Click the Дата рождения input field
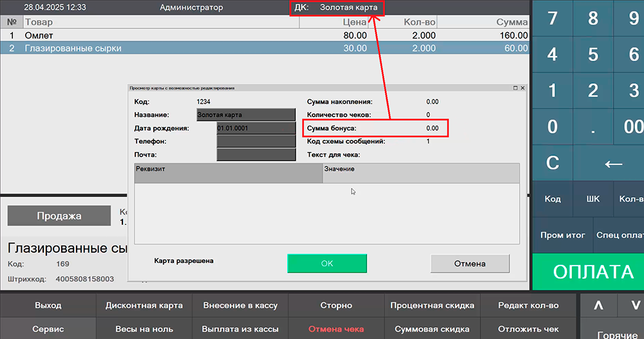The width and height of the screenshot is (644, 339). click(256, 128)
